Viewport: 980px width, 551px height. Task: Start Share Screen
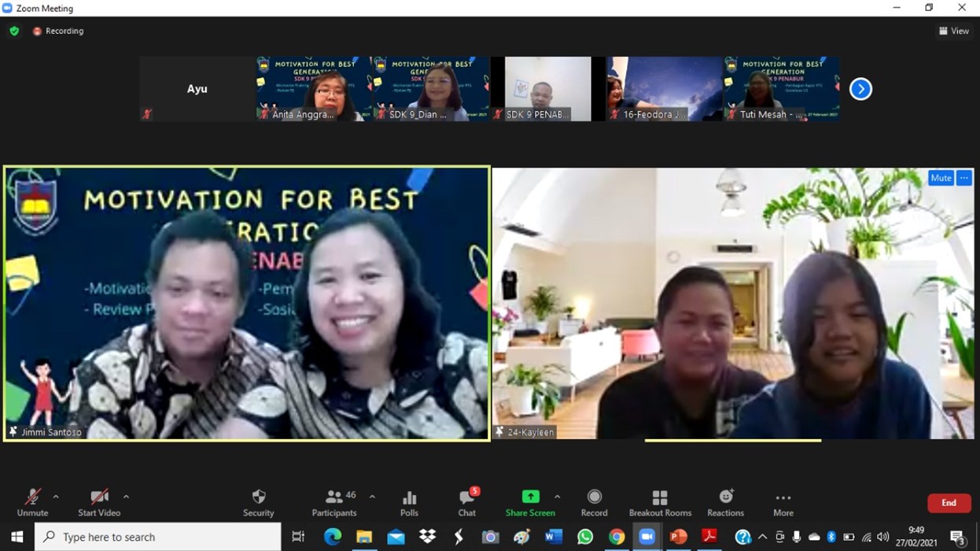coord(530,502)
